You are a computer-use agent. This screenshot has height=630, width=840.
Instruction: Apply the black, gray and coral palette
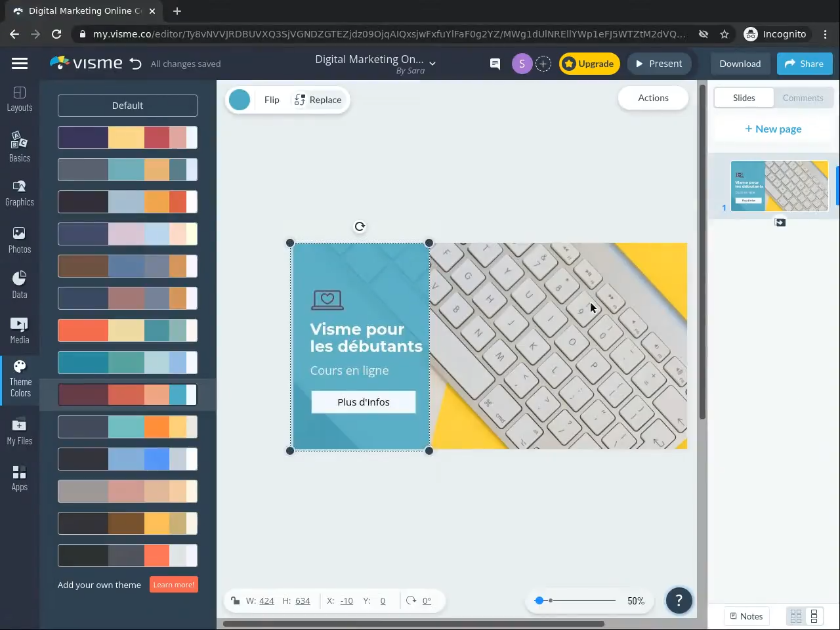point(127,555)
